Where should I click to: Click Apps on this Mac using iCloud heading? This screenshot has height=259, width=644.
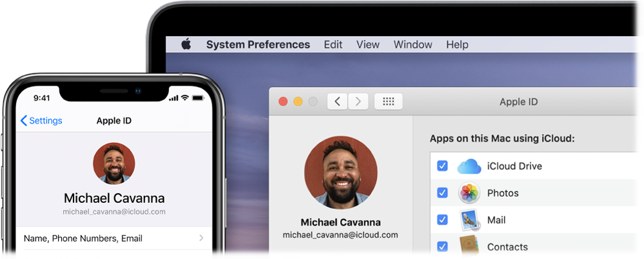(x=502, y=139)
